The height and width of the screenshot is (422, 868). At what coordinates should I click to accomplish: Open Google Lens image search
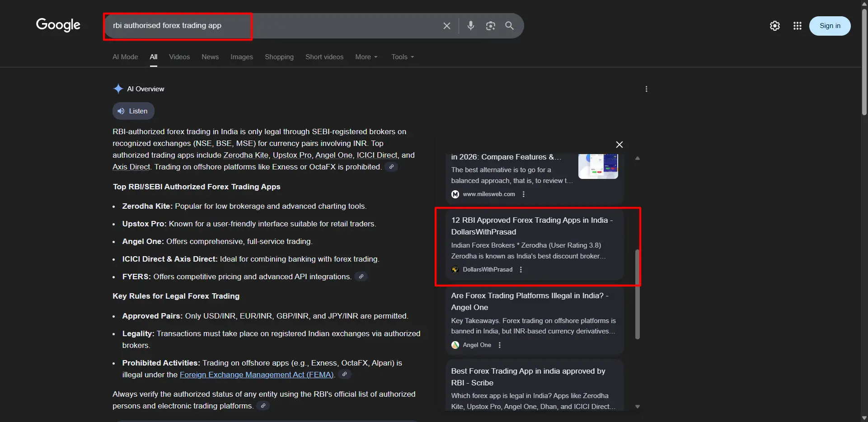pos(491,26)
